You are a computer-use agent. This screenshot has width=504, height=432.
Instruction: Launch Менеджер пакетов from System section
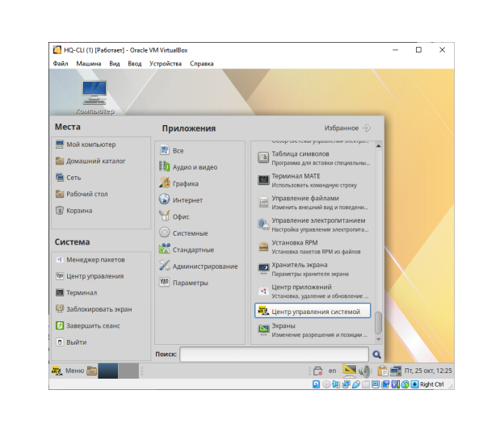point(90,260)
